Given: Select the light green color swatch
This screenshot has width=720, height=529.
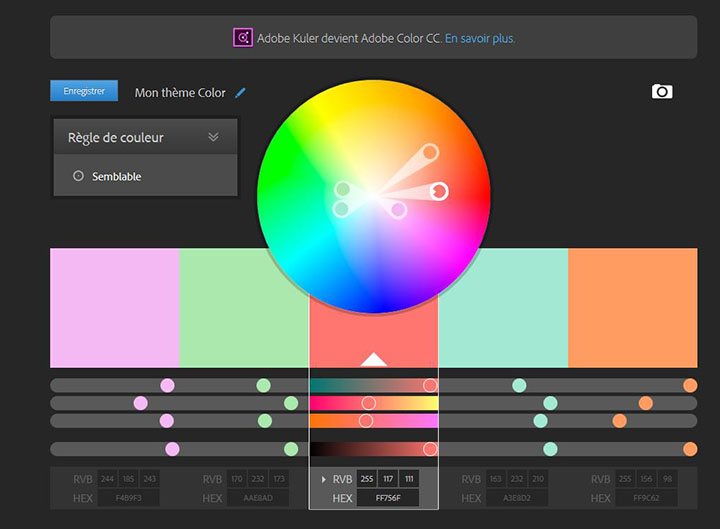Looking at the screenshot, I should [x=244, y=308].
